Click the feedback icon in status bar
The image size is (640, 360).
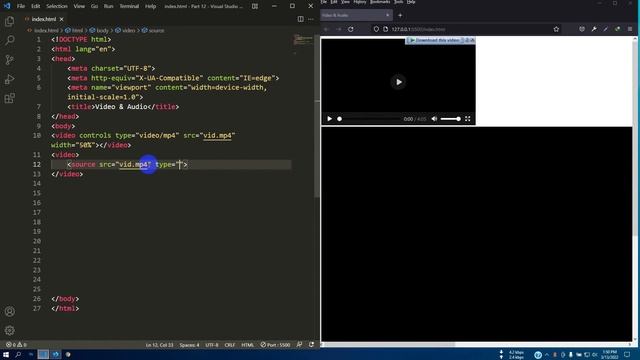click(300, 345)
